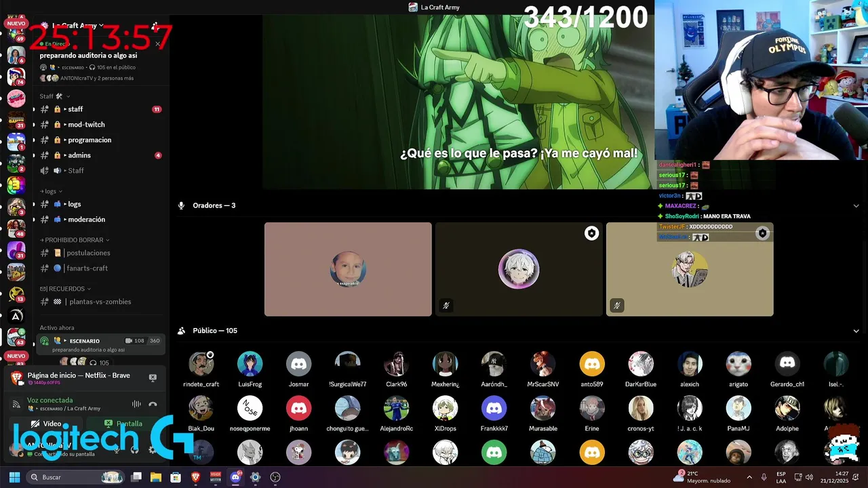
Task: Open the programacion channel
Action: pos(100,140)
